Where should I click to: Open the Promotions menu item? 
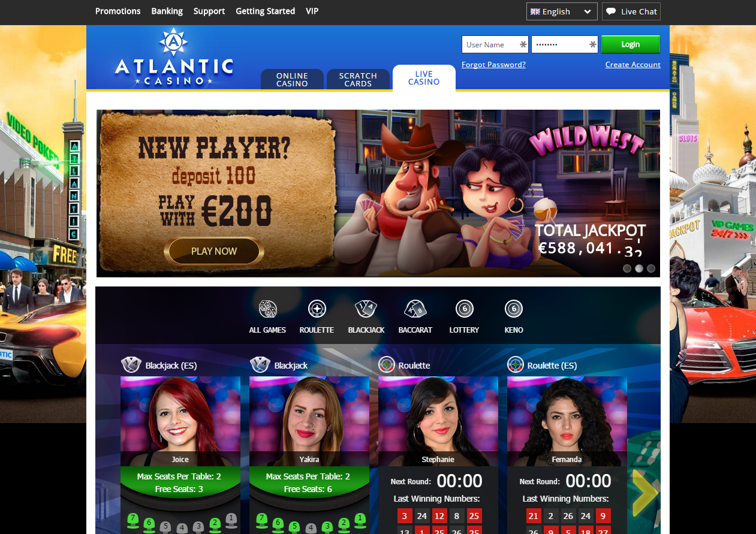click(118, 11)
